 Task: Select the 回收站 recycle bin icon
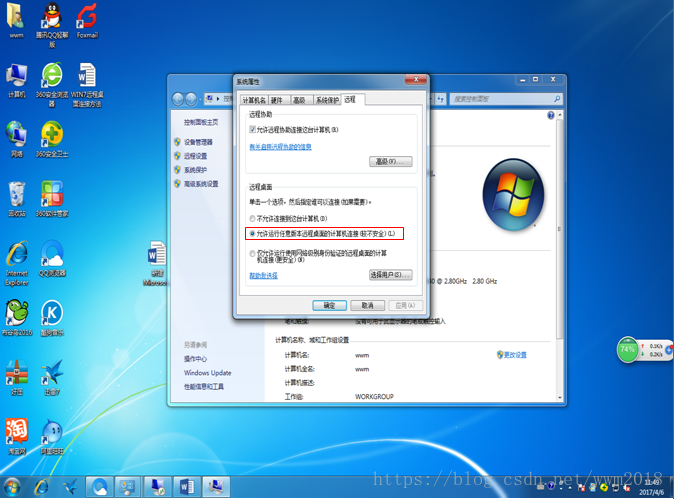point(16,199)
